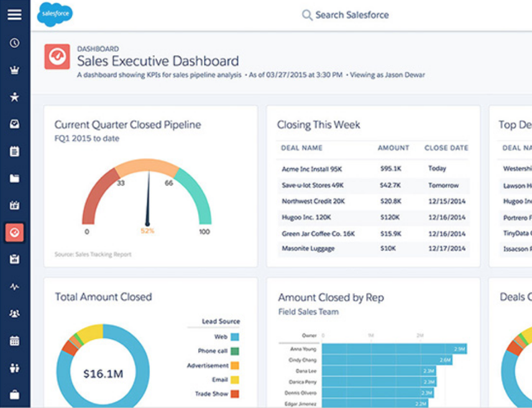
Task: Click Dana Lee's 2.3M bar
Action: click(379, 371)
